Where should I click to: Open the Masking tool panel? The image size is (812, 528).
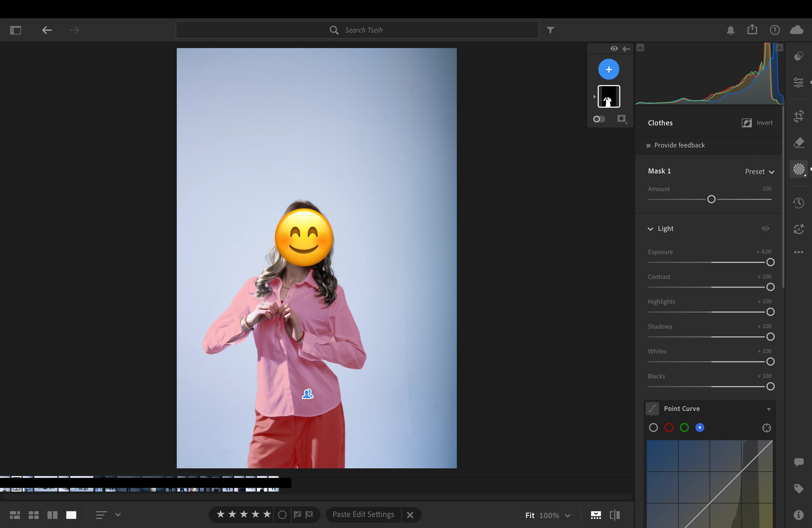coord(798,169)
